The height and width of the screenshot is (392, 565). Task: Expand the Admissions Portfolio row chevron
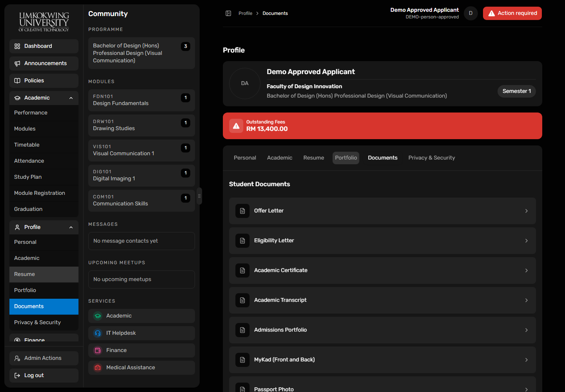[527, 330]
